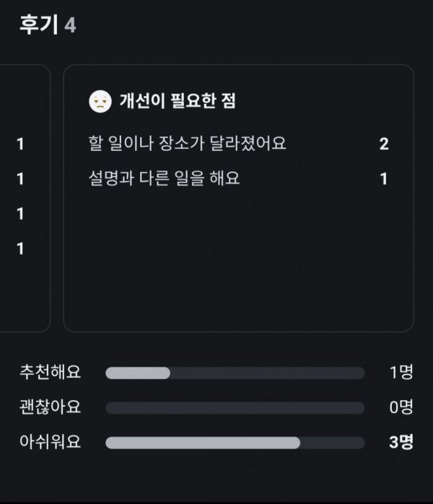Image resolution: width=433 pixels, height=504 pixels.
Task: Click the 1명 count for 추천해요
Action: [401, 373]
